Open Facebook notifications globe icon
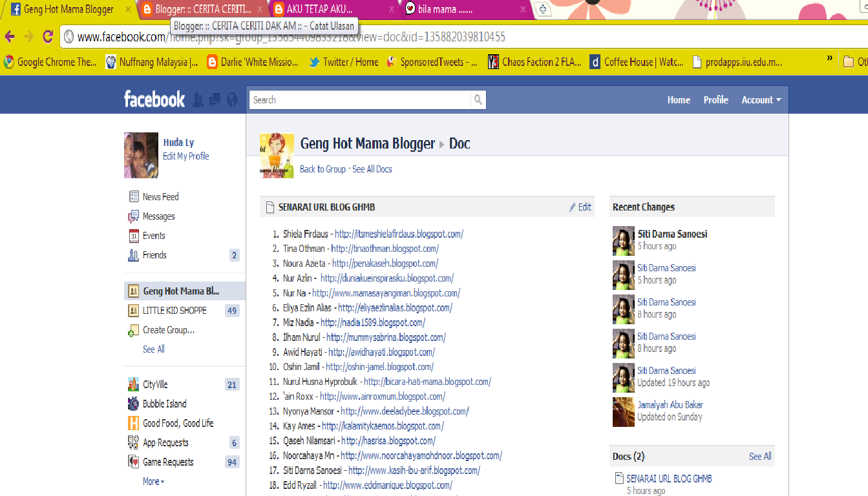The height and width of the screenshot is (496, 868). 232,99
